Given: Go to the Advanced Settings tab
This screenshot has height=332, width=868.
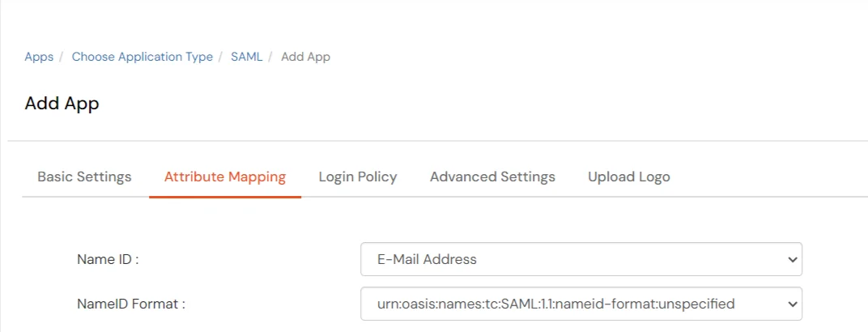Looking at the screenshot, I should [492, 177].
